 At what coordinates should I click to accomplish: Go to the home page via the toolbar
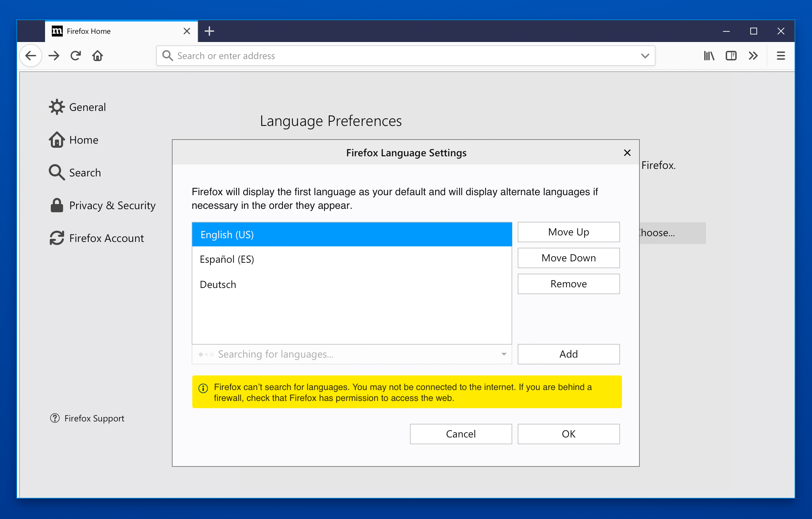tap(98, 56)
